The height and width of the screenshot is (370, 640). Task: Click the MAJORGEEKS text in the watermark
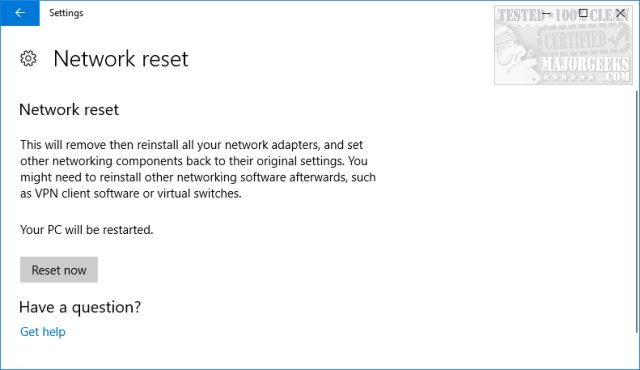pos(586,64)
